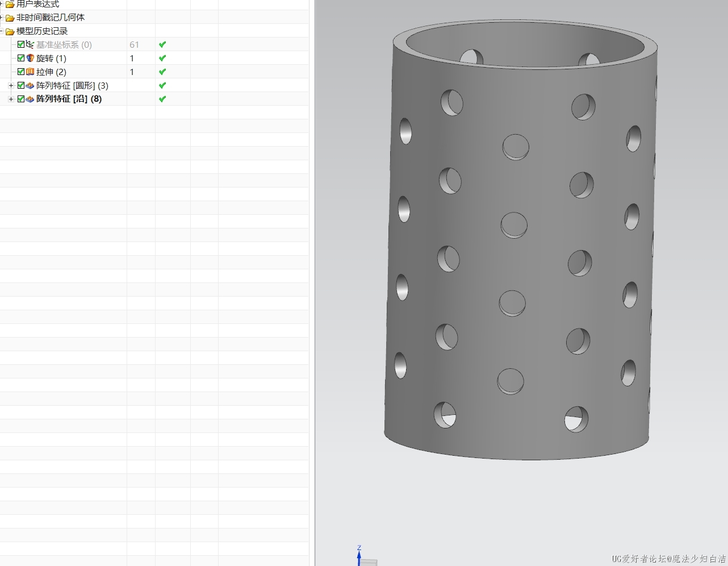
Task: Select the 拉伸 (2) feature label
Action: point(51,72)
